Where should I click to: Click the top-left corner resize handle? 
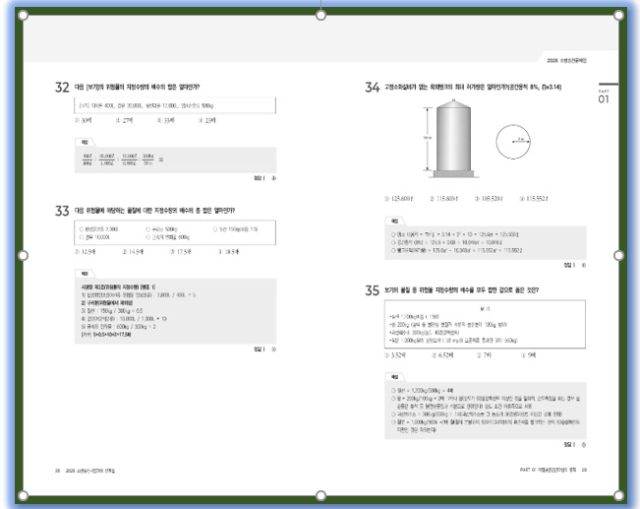(x=23, y=16)
